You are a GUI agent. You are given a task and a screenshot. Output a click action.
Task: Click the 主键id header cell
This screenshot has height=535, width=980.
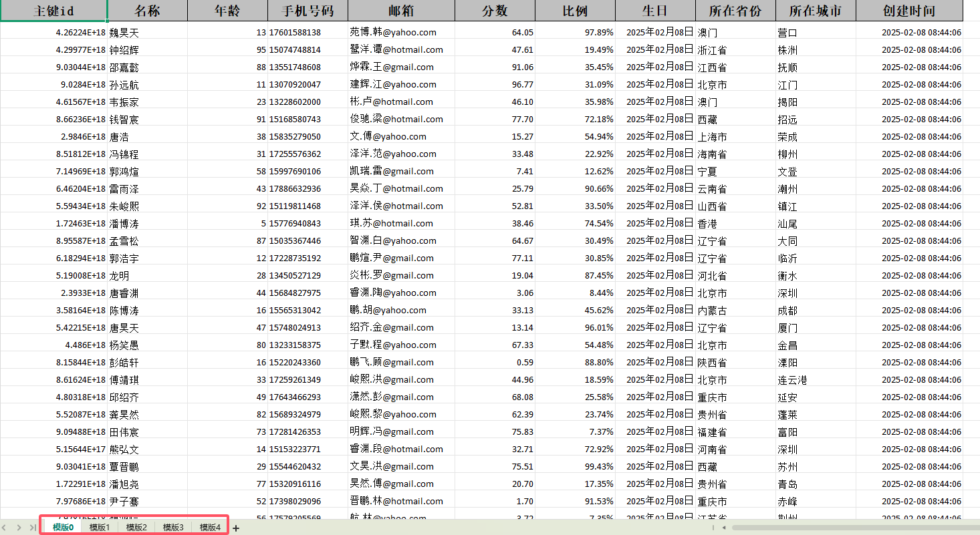[53, 11]
